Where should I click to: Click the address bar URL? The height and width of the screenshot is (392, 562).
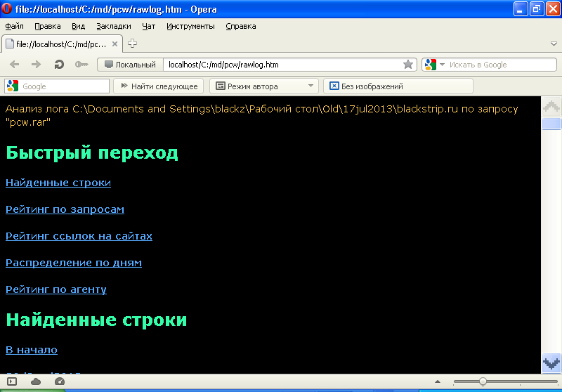[223, 65]
